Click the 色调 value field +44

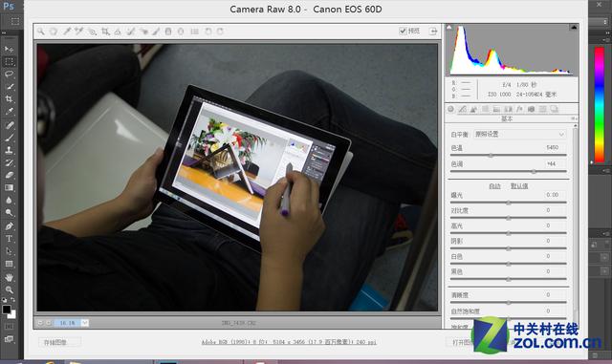pos(556,164)
